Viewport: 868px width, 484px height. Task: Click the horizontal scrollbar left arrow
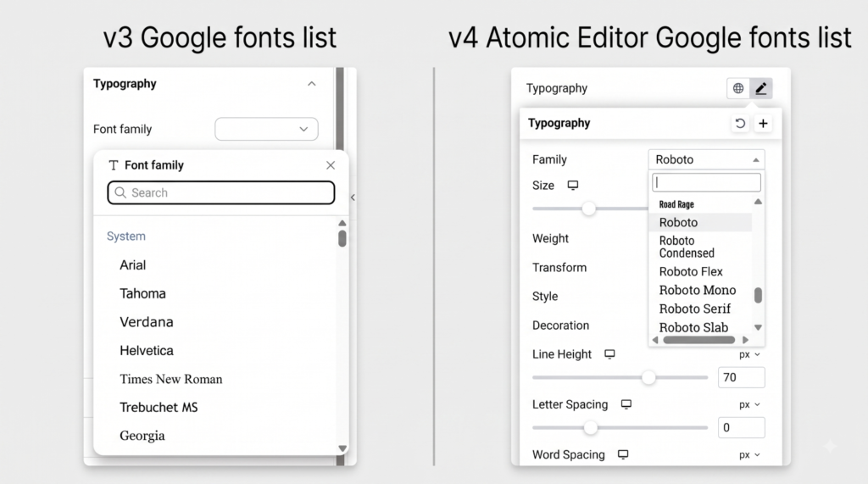pyautogui.click(x=655, y=340)
